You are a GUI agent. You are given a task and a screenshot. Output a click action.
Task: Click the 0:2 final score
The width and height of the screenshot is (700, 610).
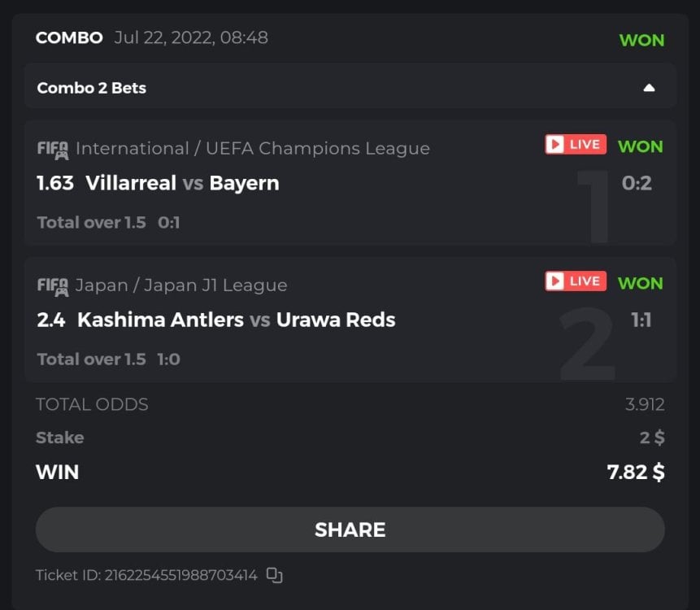pyautogui.click(x=637, y=183)
